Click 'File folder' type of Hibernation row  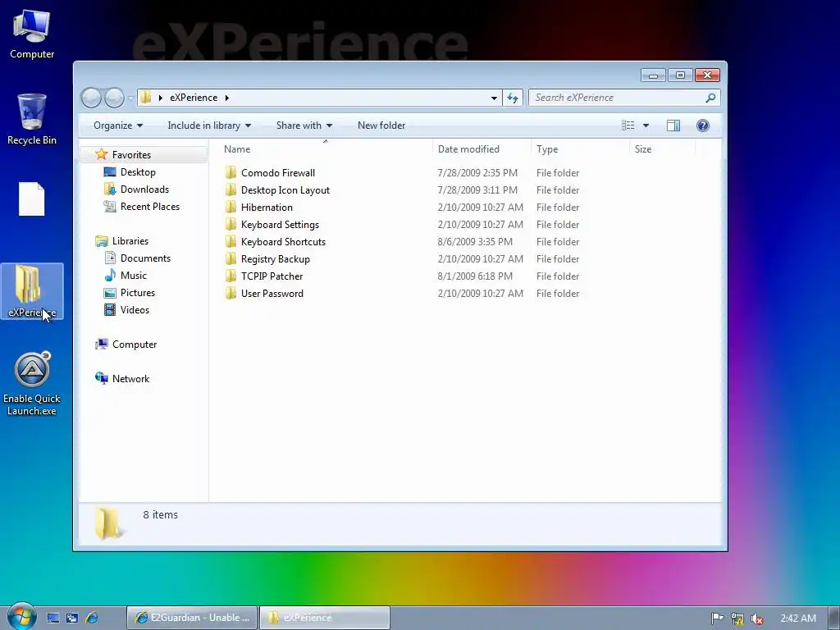point(558,208)
